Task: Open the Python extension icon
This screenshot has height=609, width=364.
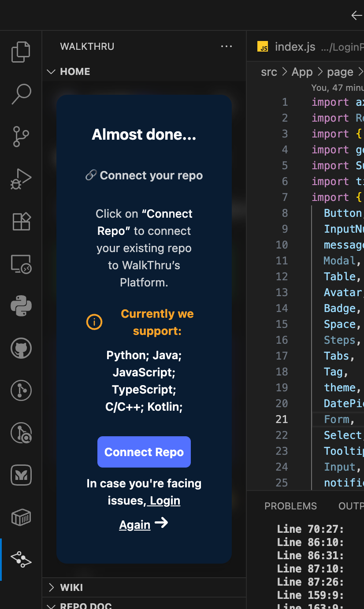Action: point(21,306)
